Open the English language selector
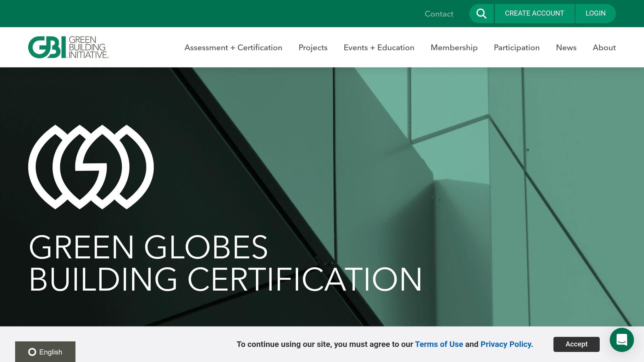The height and width of the screenshot is (362, 644). tap(45, 352)
